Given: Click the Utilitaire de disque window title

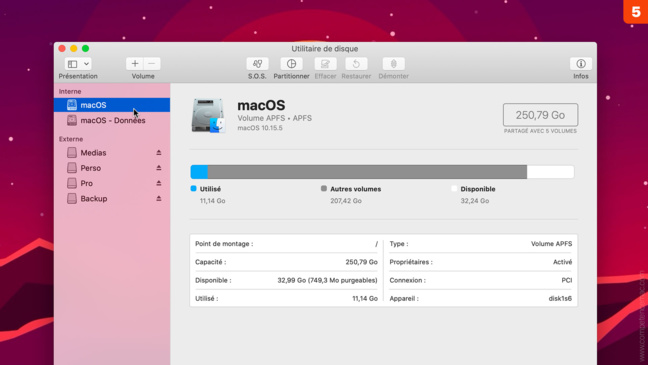Looking at the screenshot, I should 325,49.
